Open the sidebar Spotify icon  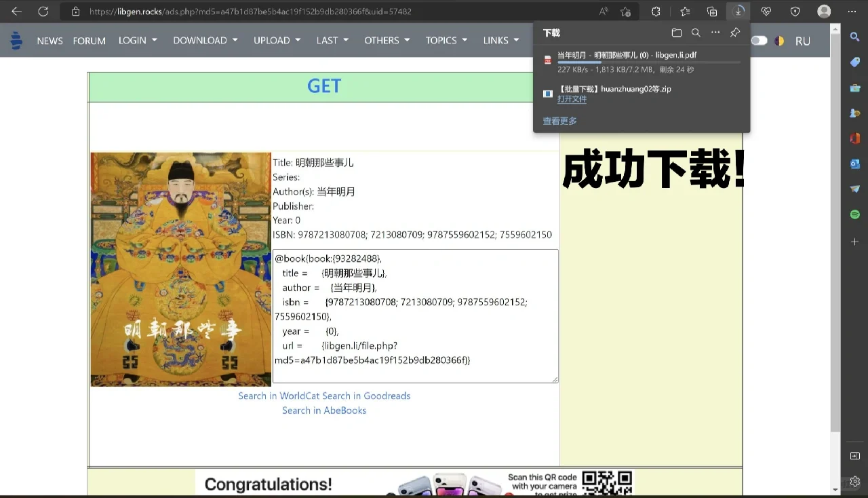(x=854, y=214)
